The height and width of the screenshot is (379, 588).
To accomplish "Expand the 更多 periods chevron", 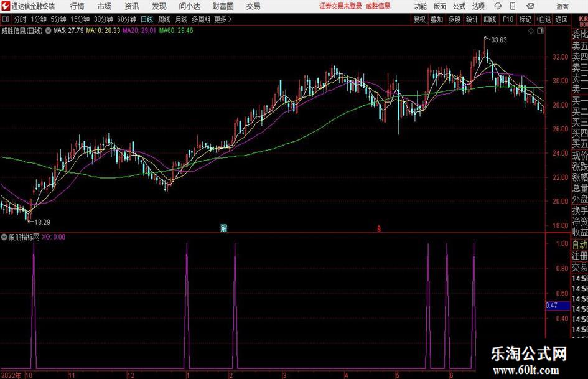I will [x=223, y=19].
